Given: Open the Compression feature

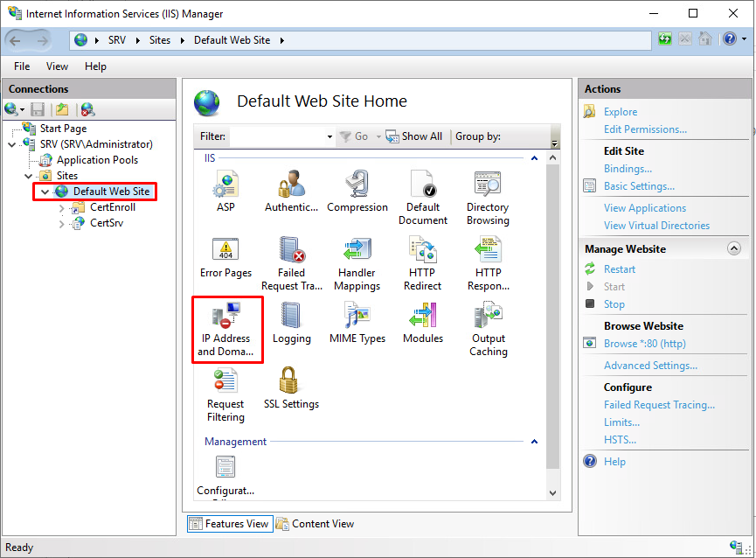Looking at the screenshot, I should pos(357,191).
